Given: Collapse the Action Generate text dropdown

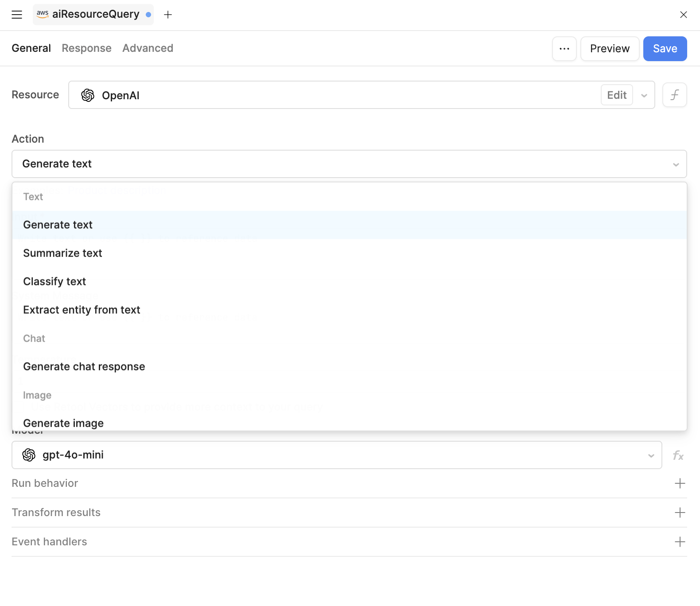Looking at the screenshot, I should click(x=349, y=164).
